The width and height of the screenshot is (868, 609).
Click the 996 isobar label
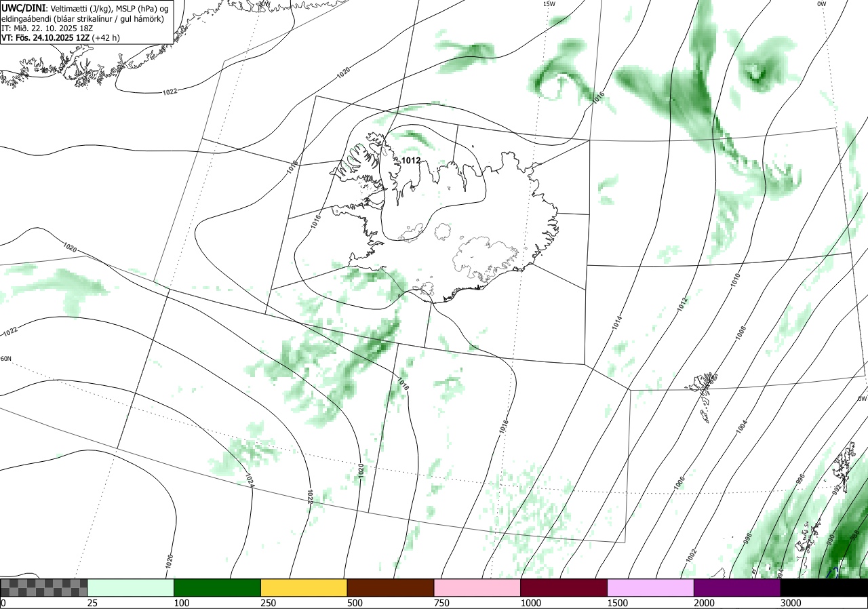pos(800,479)
